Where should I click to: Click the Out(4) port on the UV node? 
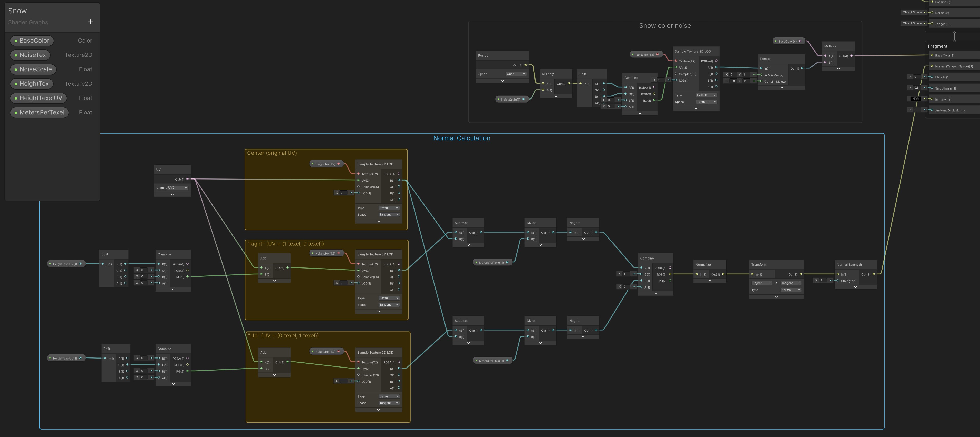click(x=187, y=179)
